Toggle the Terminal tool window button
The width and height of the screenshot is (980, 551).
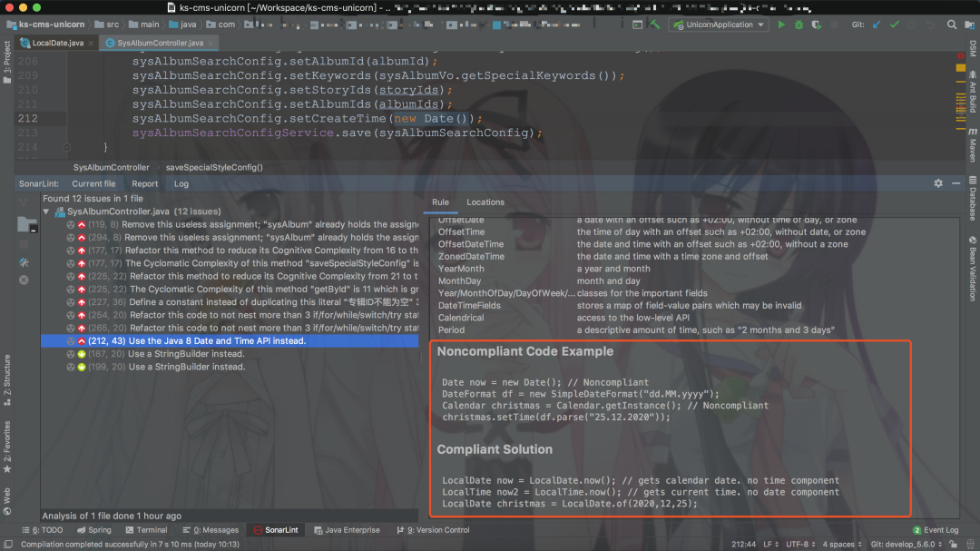click(146, 530)
